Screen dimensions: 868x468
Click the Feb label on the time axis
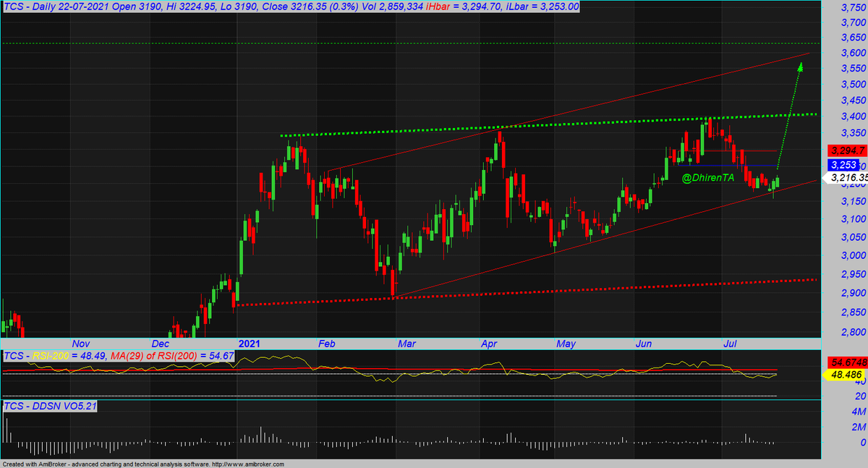(x=327, y=344)
